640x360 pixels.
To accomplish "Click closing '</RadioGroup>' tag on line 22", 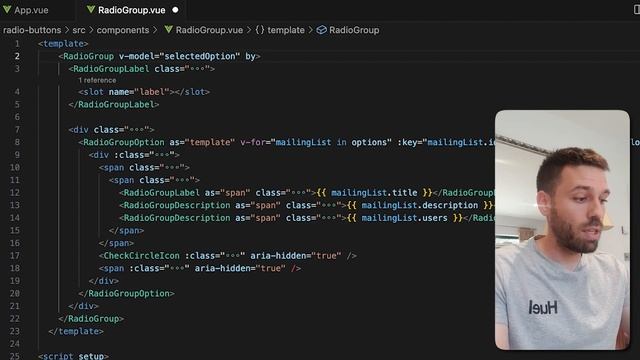I will (91, 319).
